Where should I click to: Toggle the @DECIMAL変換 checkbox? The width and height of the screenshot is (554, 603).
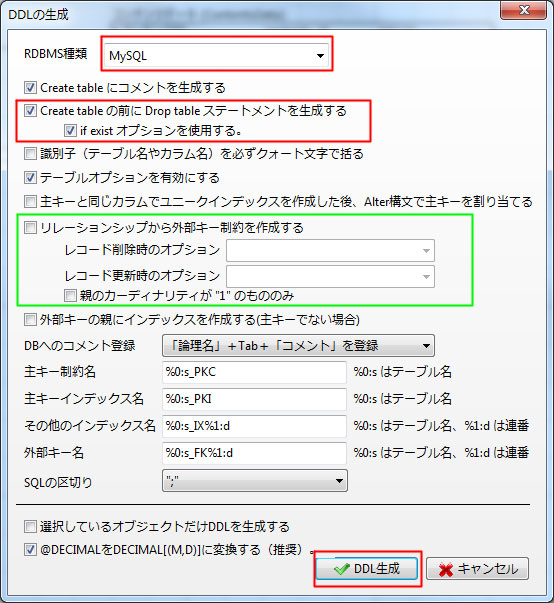pos(30,550)
